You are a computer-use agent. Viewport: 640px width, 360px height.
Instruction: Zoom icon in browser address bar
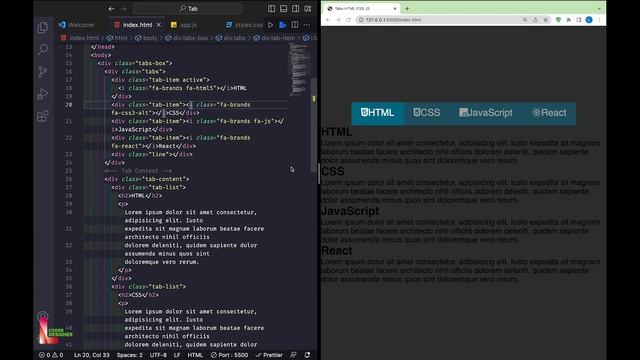tap(525, 20)
